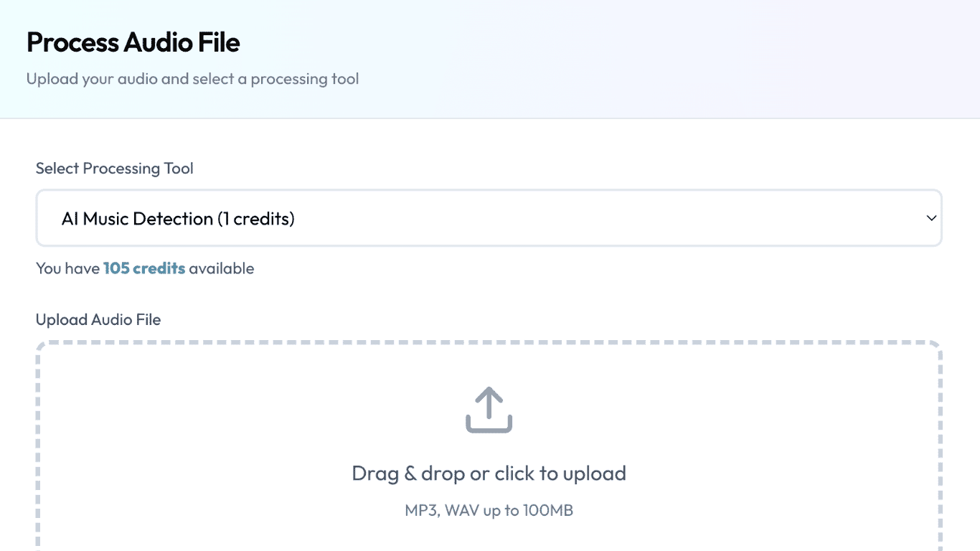The height and width of the screenshot is (551, 980).
Task: Click the word "upload" in drop zone text
Action: tap(594, 474)
